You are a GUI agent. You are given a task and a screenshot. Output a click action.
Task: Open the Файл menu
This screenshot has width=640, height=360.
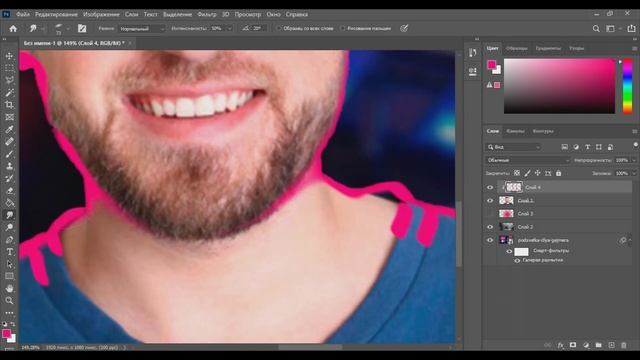[22, 14]
